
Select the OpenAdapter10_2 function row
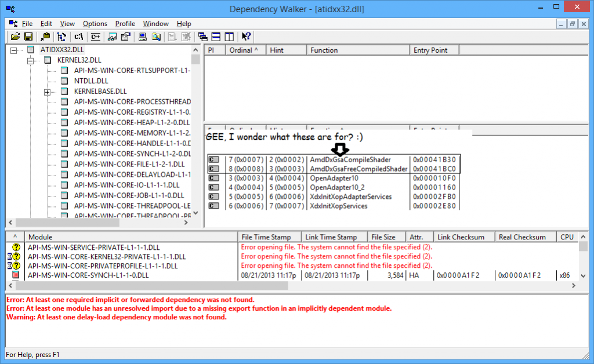tap(334, 187)
